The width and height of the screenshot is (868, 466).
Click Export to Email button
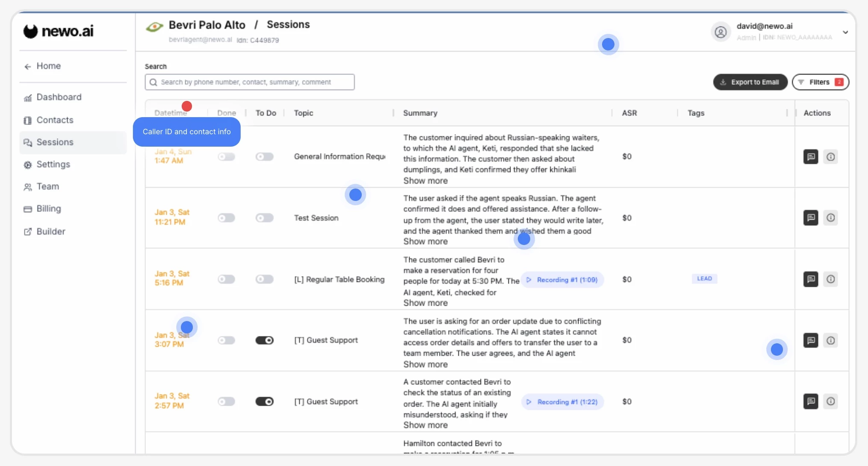click(750, 82)
